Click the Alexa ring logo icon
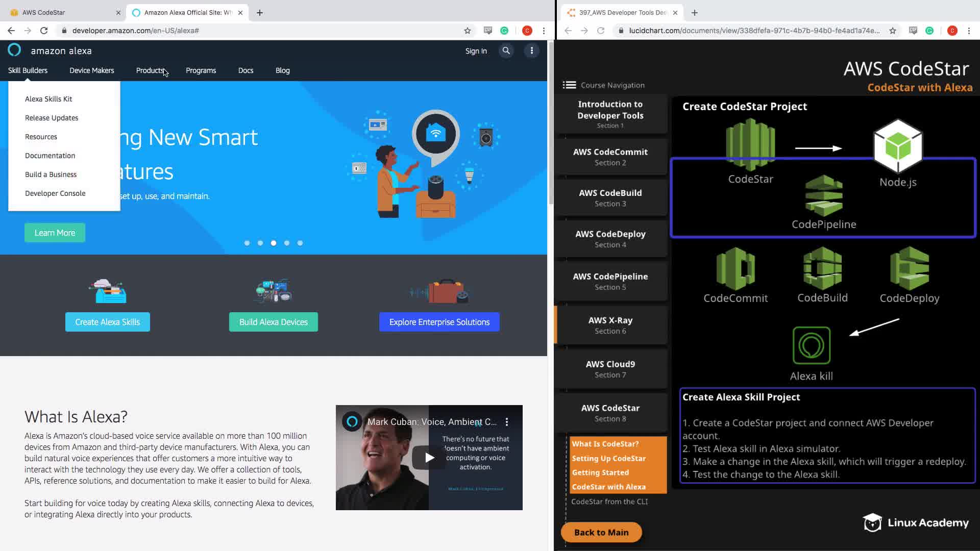The width and height of the screenshot is (980, 551). coord(14,50)
